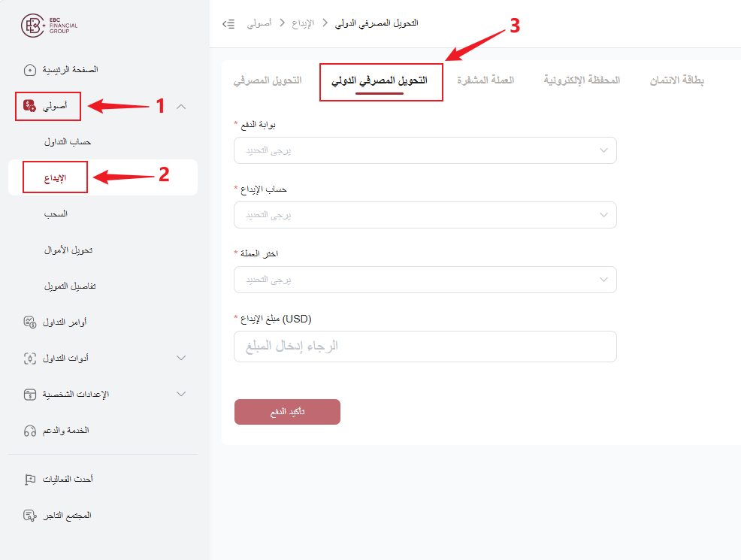Click the الإعدادات الشخصية settings icon
The width and height of the screenshot is (741, 560).
click(x=30, y=394)
